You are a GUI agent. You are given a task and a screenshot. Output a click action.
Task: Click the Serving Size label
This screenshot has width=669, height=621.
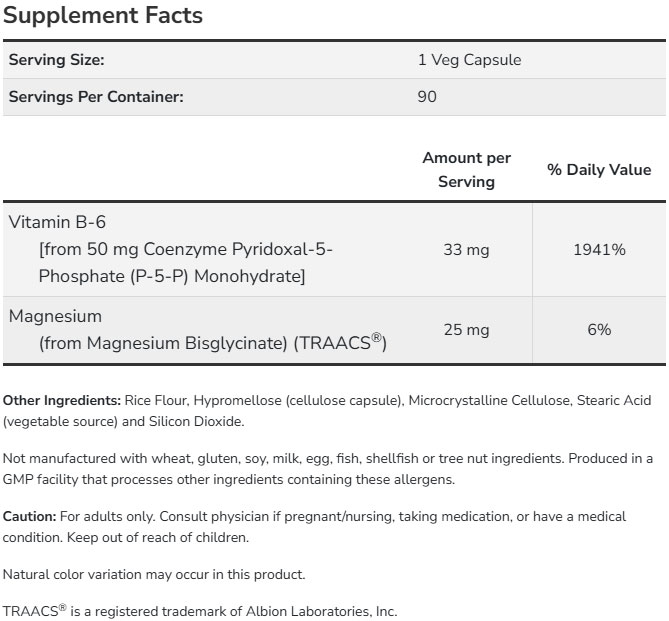coord(56,60)
